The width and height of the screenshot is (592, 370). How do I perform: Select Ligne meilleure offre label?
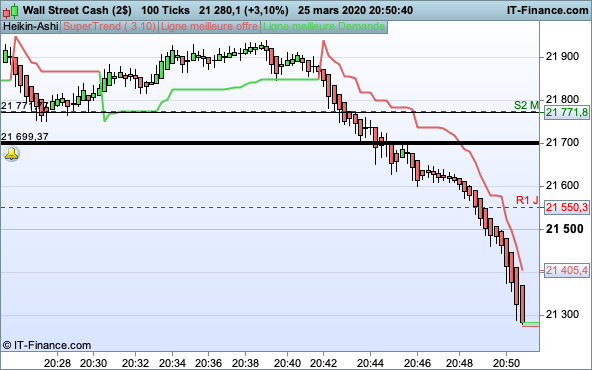(x=210, y=26)
